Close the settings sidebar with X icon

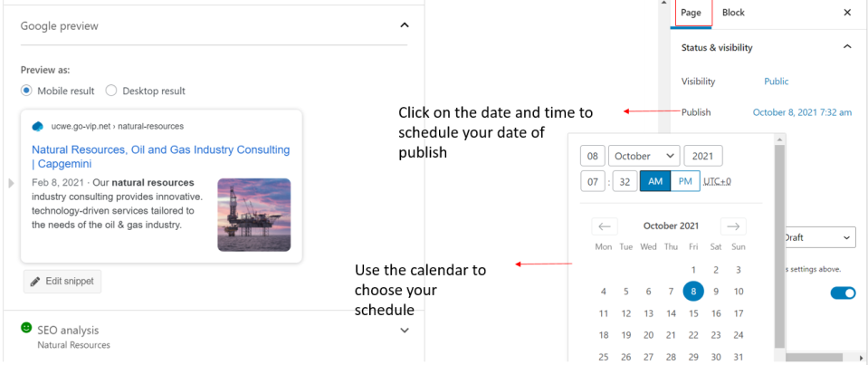click(x=847, y=13)
